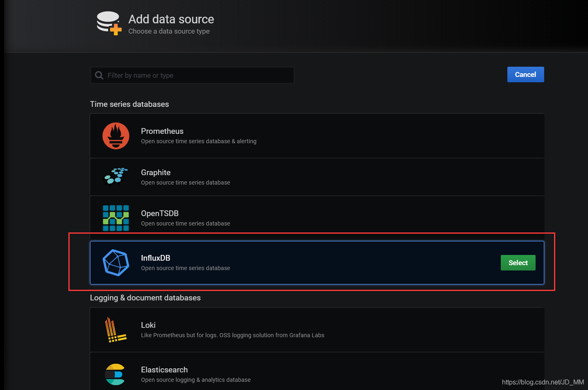
Task: Click the Elasticsearch logo icon
Action: coord(115,374)
